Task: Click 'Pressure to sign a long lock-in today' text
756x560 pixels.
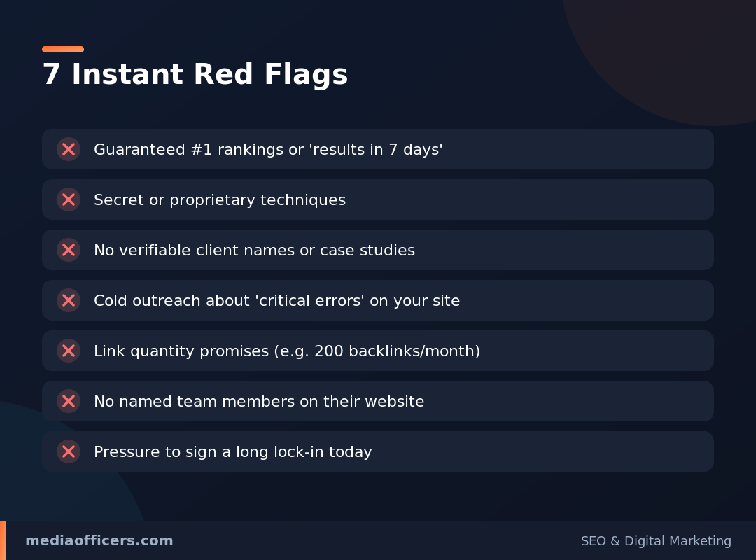Action: 233,452
